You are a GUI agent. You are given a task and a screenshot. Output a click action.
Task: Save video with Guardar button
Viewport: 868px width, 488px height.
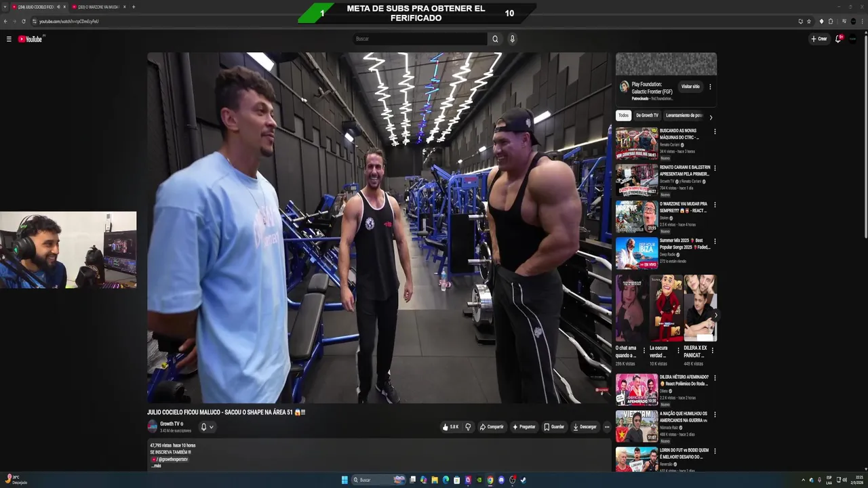[x=554, y=427]
